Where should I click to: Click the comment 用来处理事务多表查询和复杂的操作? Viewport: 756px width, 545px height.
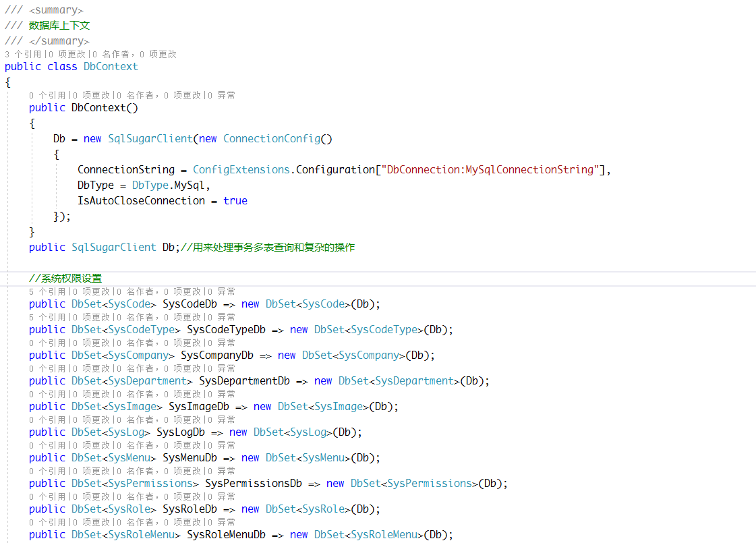pyautogui.click(x=274, y=248)
